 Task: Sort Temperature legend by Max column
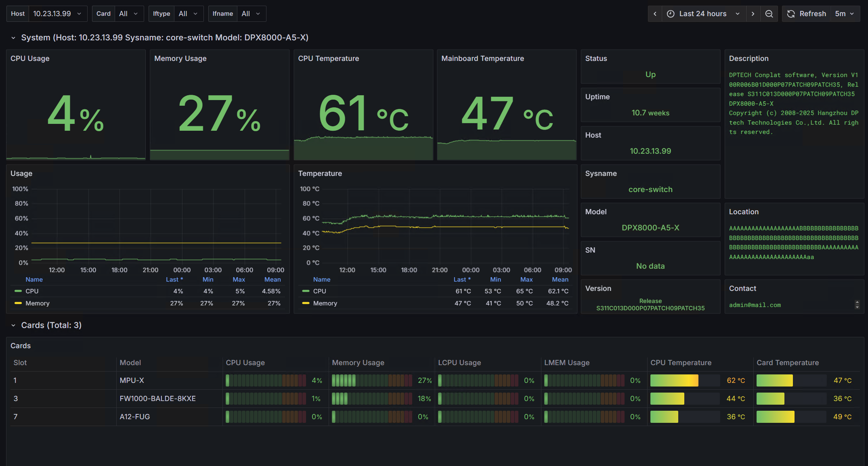point(526,280)
